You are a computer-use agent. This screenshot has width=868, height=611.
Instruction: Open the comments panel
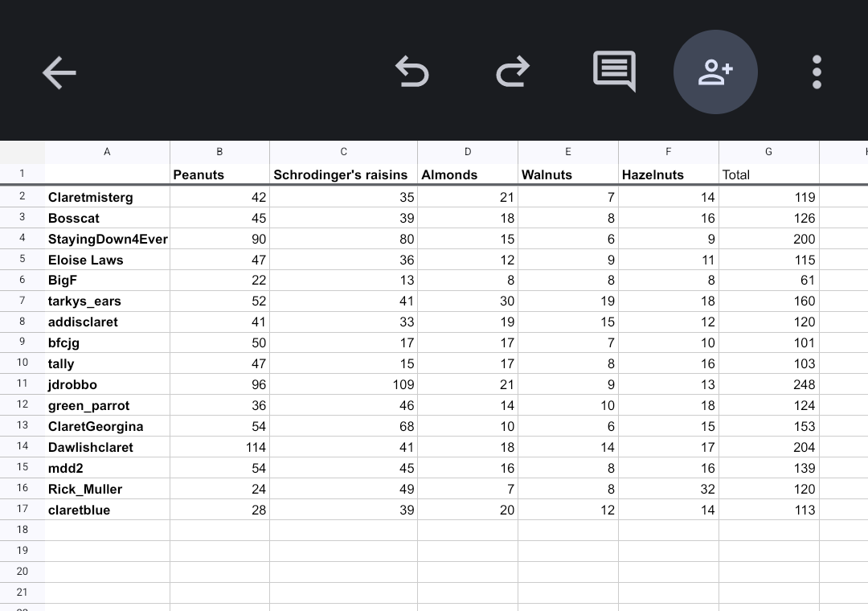(x=614, y=72)
